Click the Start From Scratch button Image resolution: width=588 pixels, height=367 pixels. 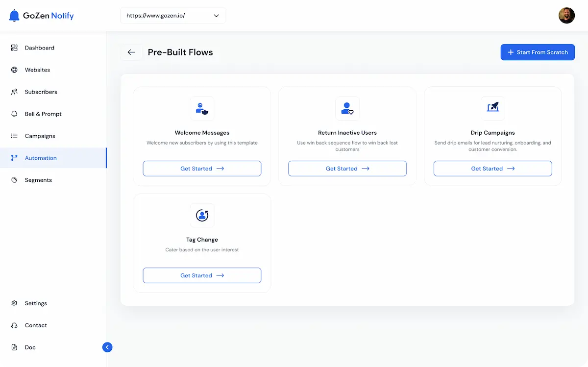point(538,52)
